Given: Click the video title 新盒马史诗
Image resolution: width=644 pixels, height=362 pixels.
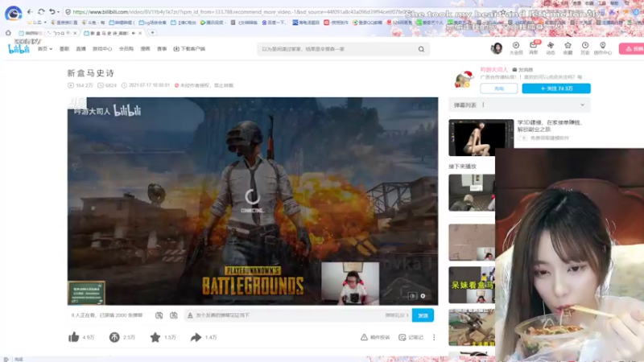Looking at the screenshot, I should pos(91,73).
